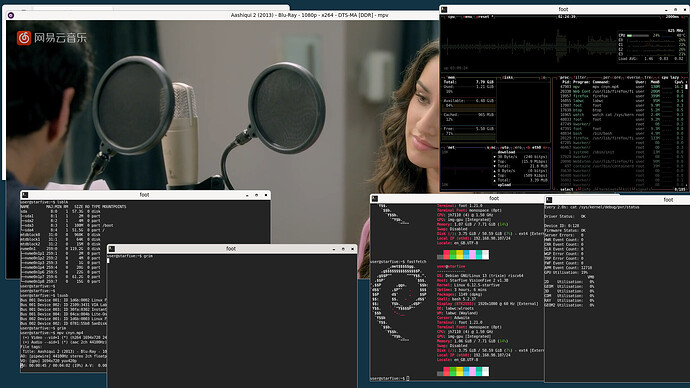Click the red block in the lower fastfetch palette
Viewport: 690px width, 388px height.
447,372
